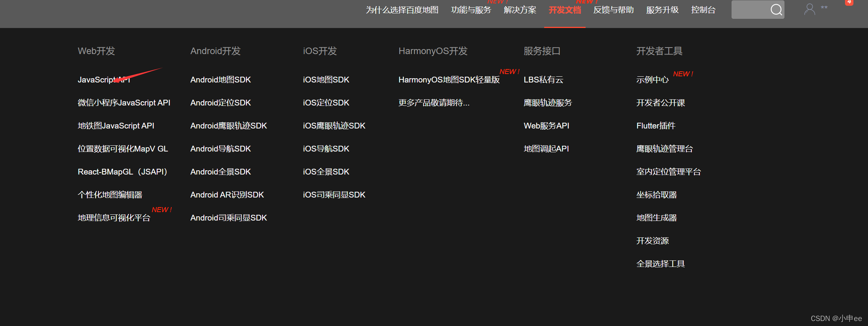The image size is (868, 326).
Task: Open iOS全景SDK link
Action: tap(326, 172)
